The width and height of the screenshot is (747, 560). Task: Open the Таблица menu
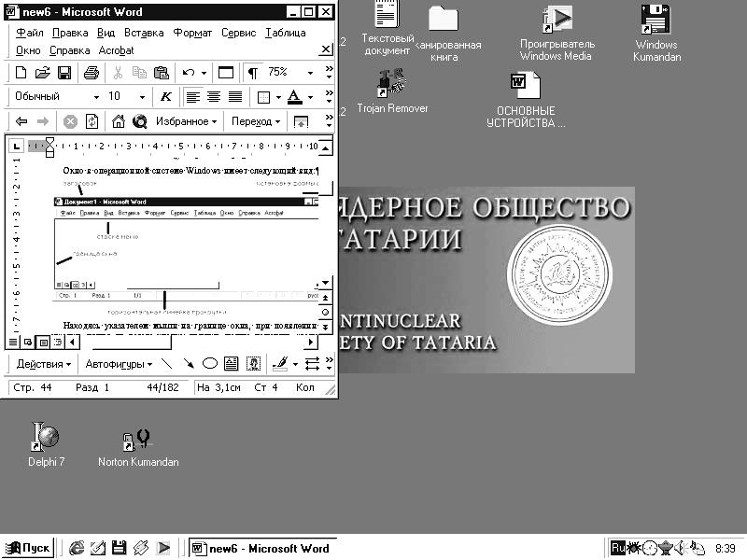tap(286, 33)
